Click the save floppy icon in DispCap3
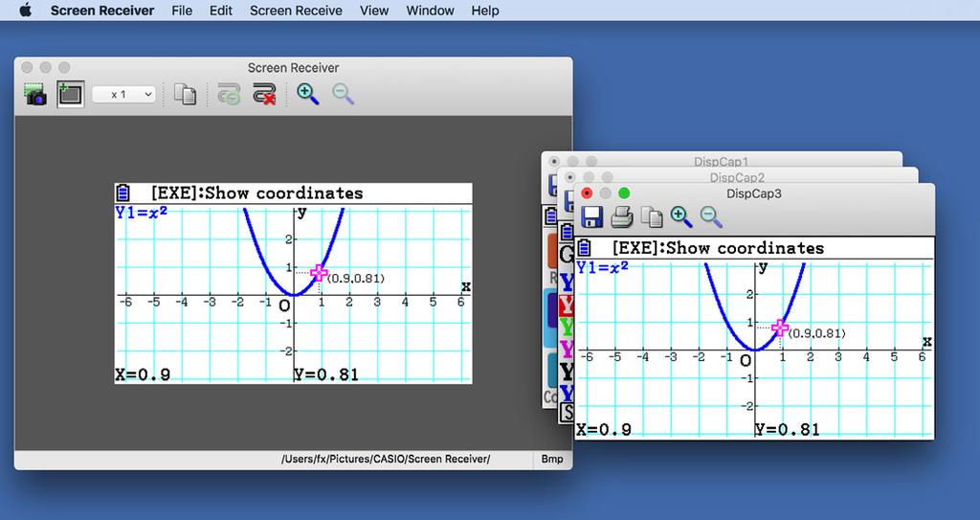This screenshot has width=980, height=520. [591, 217]
